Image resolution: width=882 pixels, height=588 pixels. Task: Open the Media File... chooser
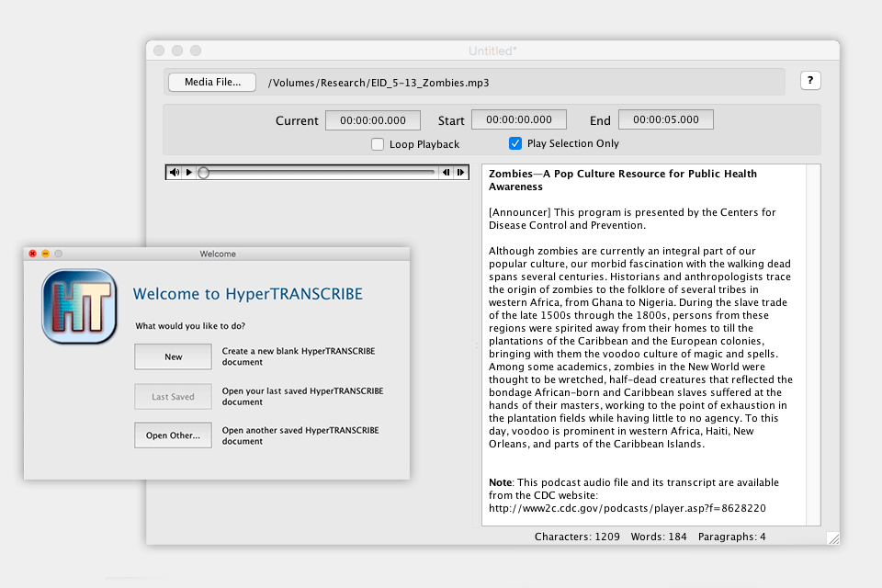tap(212, 82)
